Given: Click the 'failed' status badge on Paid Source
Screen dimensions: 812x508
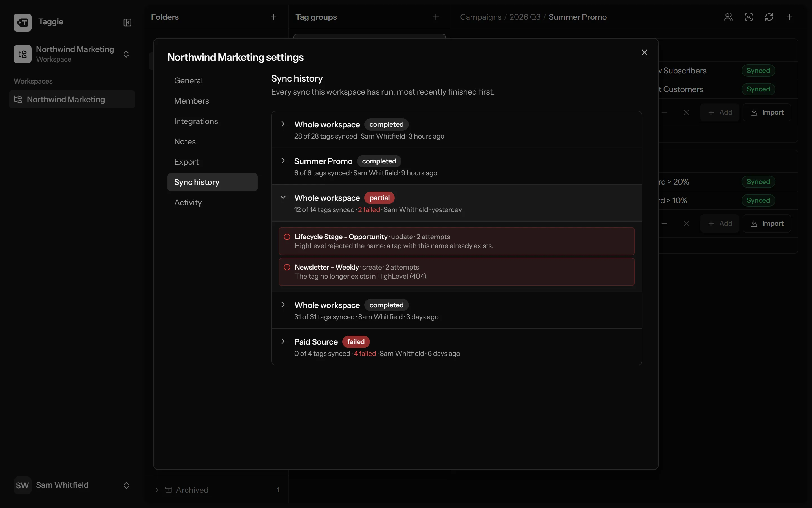Looking at the screenshot, I should pyautogui.click(x=356, y=342).
